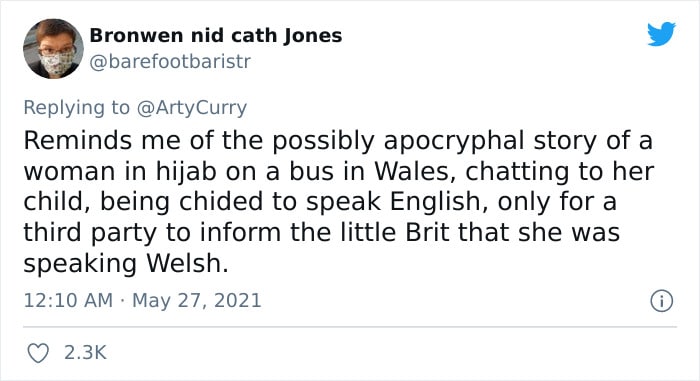The width and height of the screenshot is (700, 381).
Task: Click the May 27, 2021 date
Action: pos(196,300)
